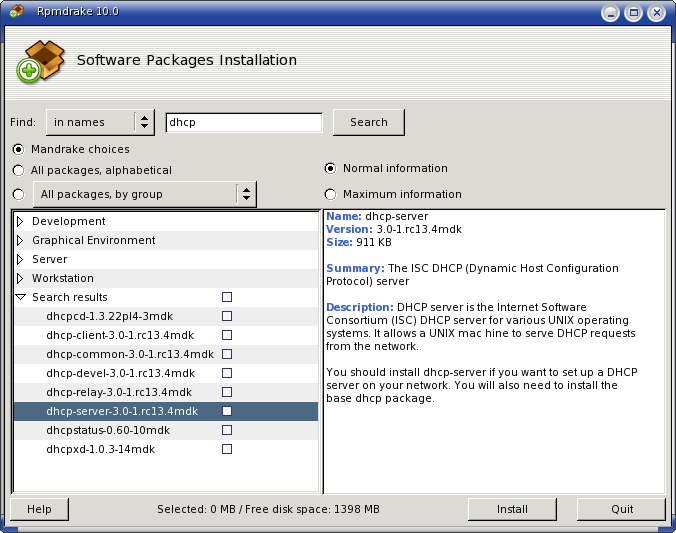Viewport: 676px width, 533px height.
Task: Select dhcpxd-1.0.3-14mdk in the list
Action: [100, 449]
